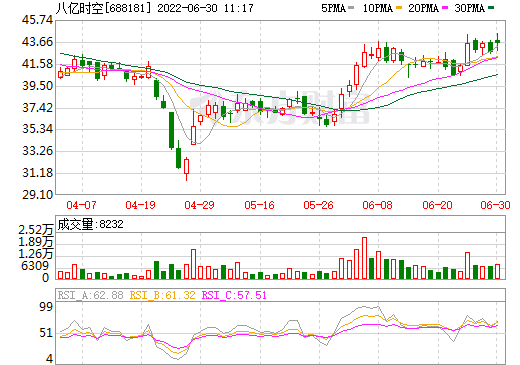Click the 06-08 date label
This screenshot has width=520, height=365.
click(377, 205)
